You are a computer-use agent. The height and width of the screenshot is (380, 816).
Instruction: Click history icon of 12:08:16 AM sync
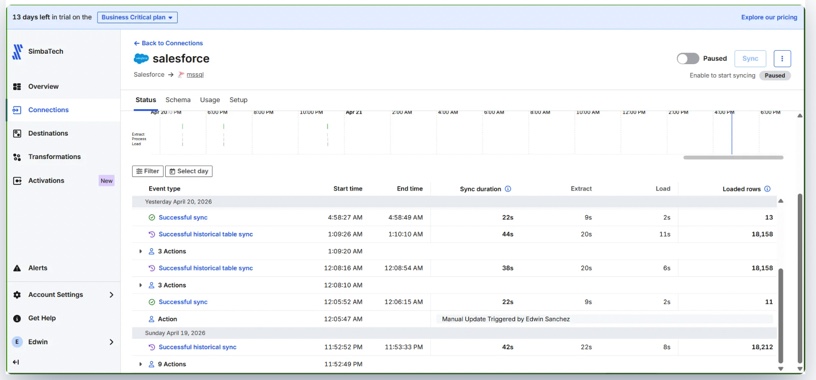pyautogui.click(x=152, y=268)
